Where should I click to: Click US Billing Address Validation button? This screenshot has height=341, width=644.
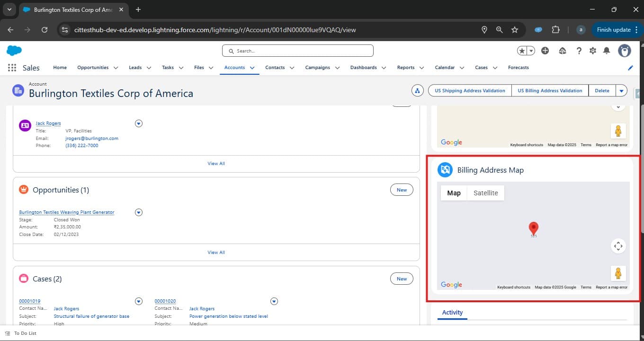[x=550, y=91]
